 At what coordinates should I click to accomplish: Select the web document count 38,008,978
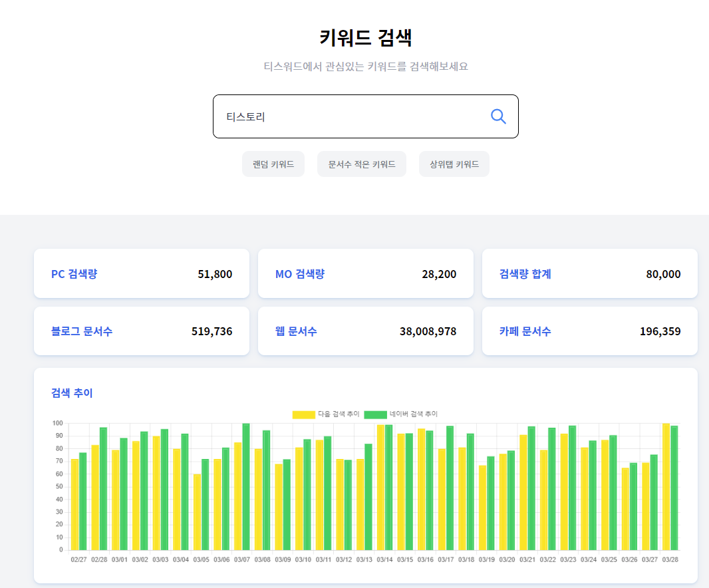point(428,331)
